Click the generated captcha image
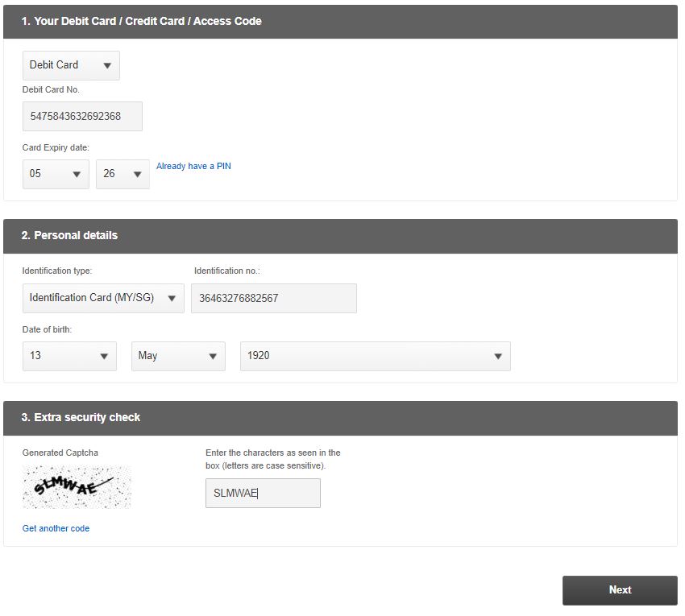This screenshot has height=616, width=685. coord(77,486)
